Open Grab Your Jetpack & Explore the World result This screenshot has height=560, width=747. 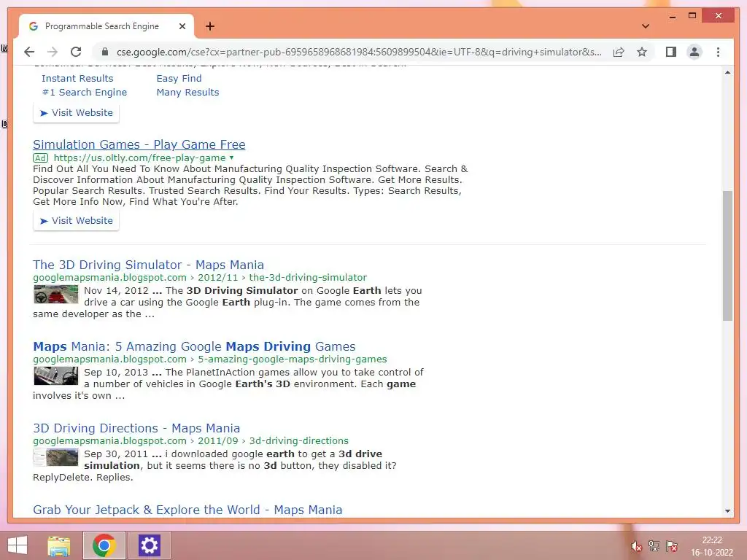[187, 510]
